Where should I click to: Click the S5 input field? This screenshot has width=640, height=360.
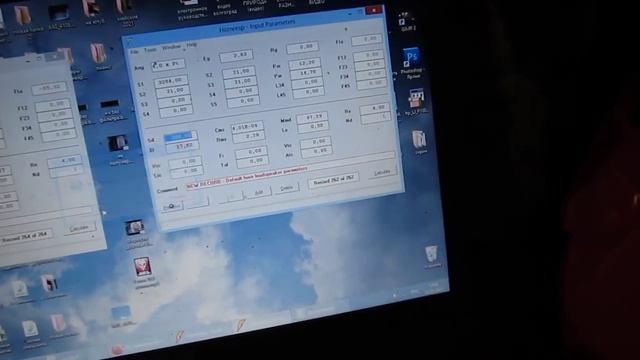(x=243, y=102)
